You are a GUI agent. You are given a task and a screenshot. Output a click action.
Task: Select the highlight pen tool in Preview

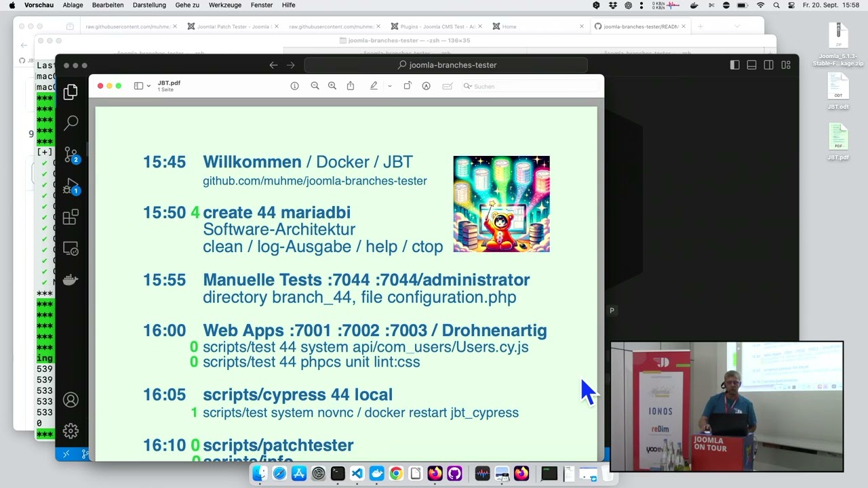(x=374, y=86)
